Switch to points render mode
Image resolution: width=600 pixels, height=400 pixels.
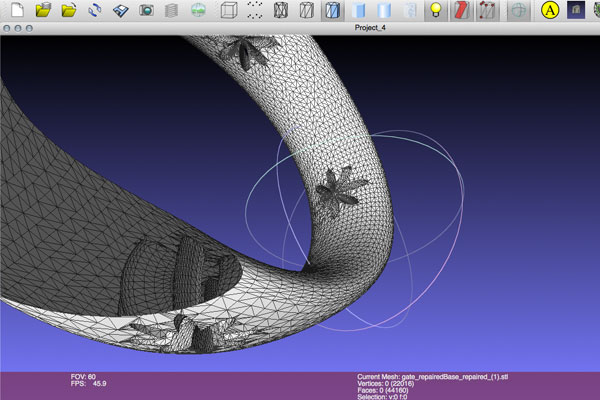pyautogui.click(x=255, y=10)
